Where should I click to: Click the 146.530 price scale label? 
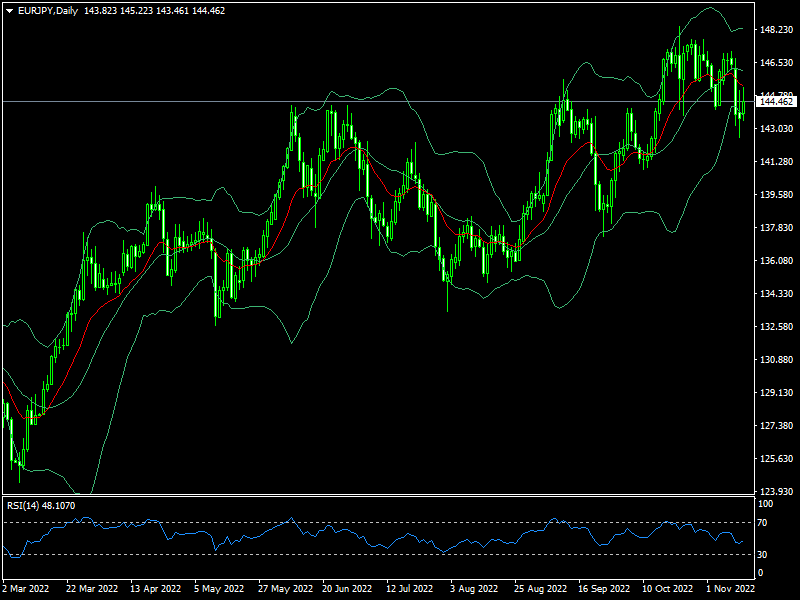click(777, 62)
